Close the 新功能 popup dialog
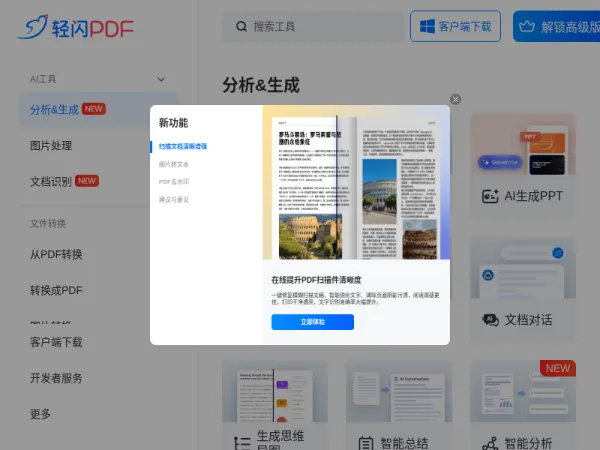 click(x=455, y=99)
